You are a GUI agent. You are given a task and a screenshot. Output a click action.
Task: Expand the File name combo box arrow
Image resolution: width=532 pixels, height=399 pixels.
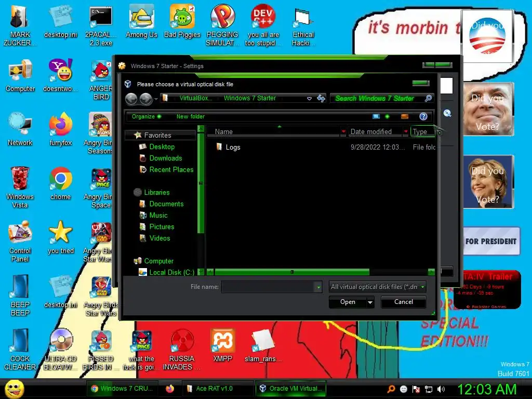coord(318,287)
